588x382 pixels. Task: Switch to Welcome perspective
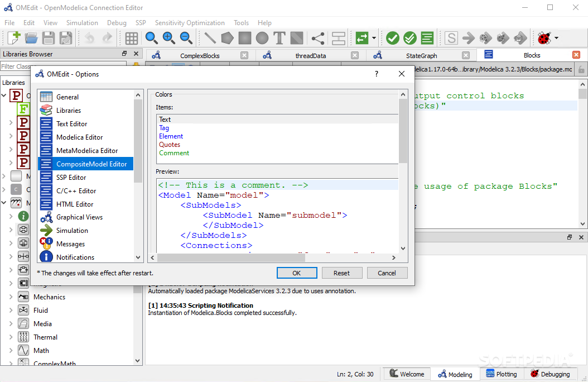[x=407, y=374]
